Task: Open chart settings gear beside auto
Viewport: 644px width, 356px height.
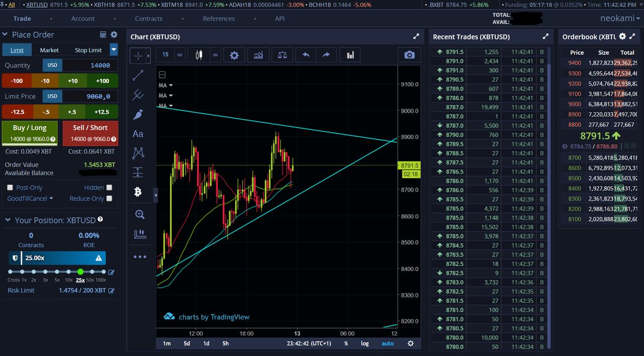Action: (x=411, y=343)
